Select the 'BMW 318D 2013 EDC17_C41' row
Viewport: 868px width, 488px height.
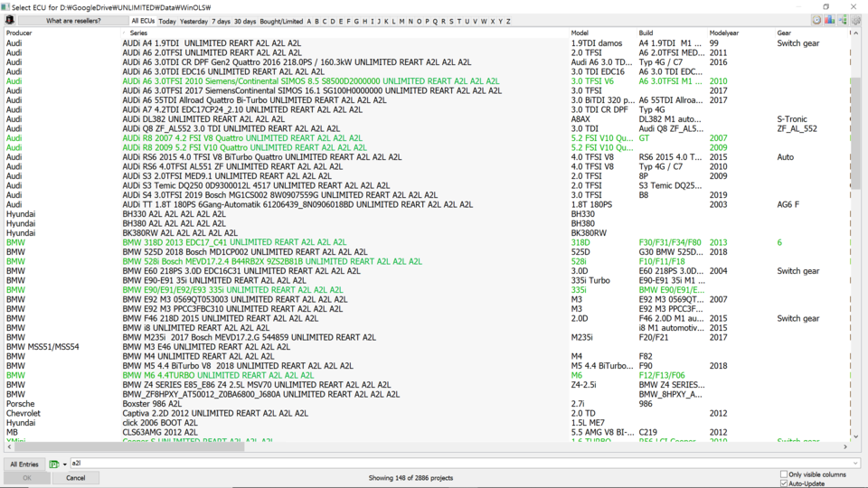pos(426,242)
